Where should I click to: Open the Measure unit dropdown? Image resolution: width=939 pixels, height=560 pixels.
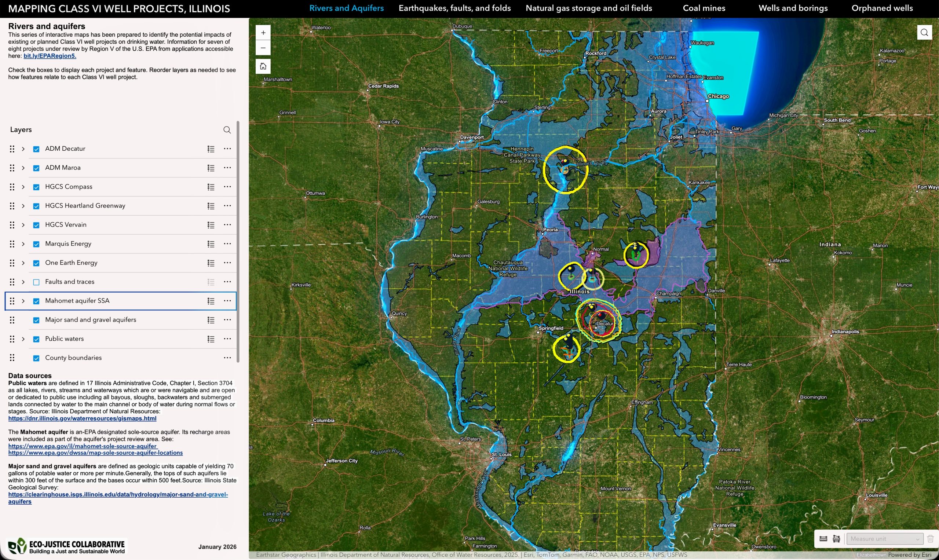click(885, 538)
